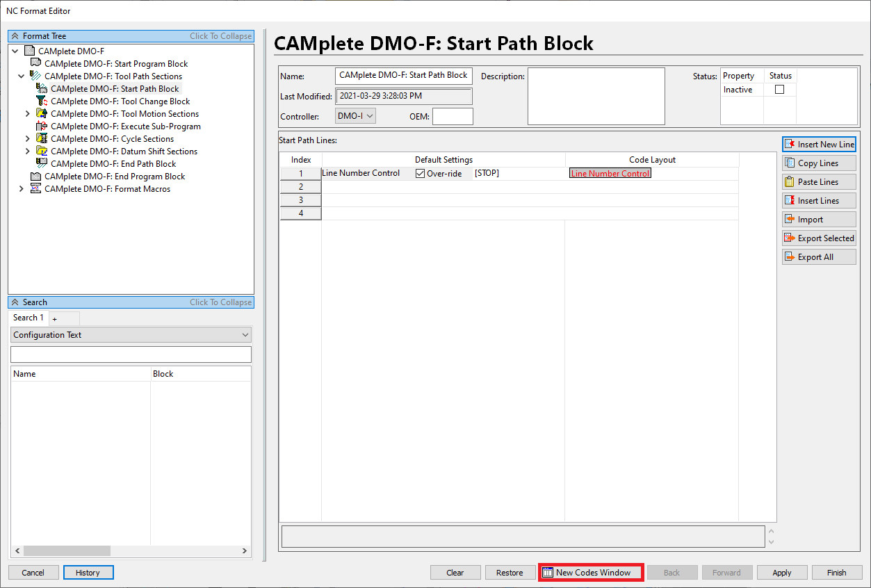The width and height of the screenshot is (871, 588).
Task: Click the Restore button
Action: (510, 573)
